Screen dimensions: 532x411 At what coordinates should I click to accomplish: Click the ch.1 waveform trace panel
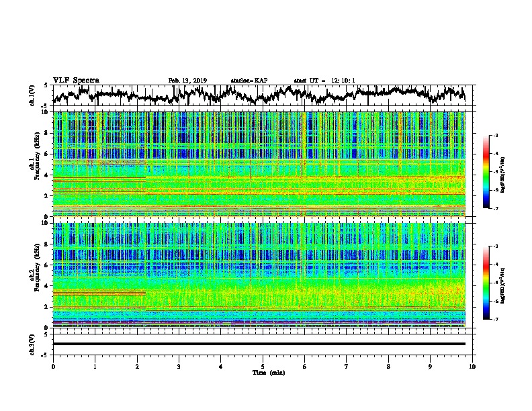[x=264, y=95]
